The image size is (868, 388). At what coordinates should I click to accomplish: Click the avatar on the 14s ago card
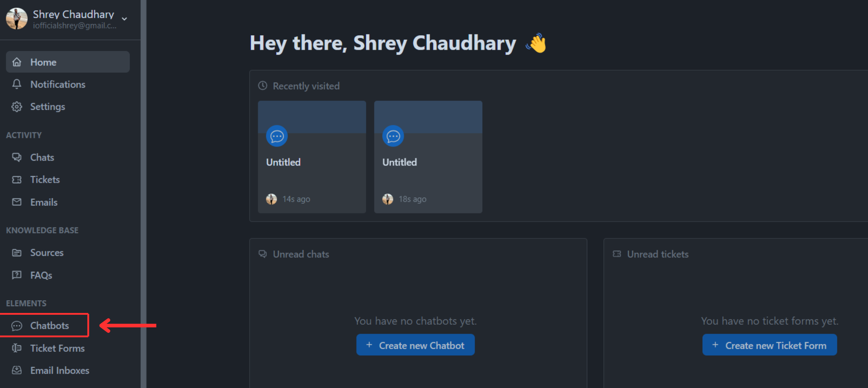[271, 199]
